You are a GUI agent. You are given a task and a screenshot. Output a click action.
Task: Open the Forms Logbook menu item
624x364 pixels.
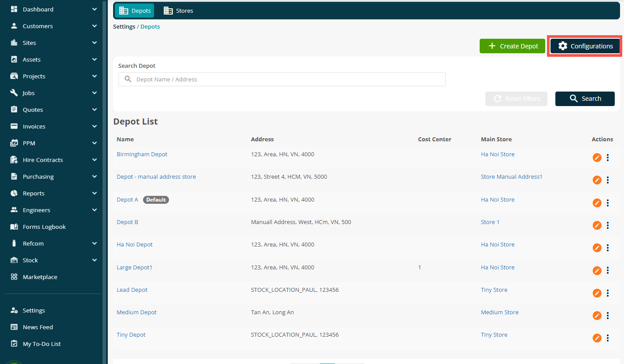tap(44, 227)
